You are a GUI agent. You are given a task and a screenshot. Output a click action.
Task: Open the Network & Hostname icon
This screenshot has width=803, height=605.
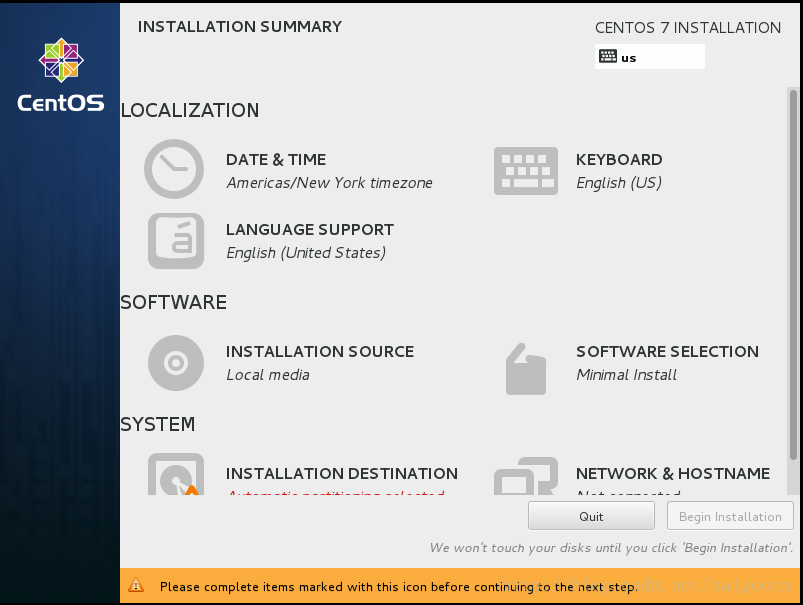pyautogui.click(x=525, y=477)
